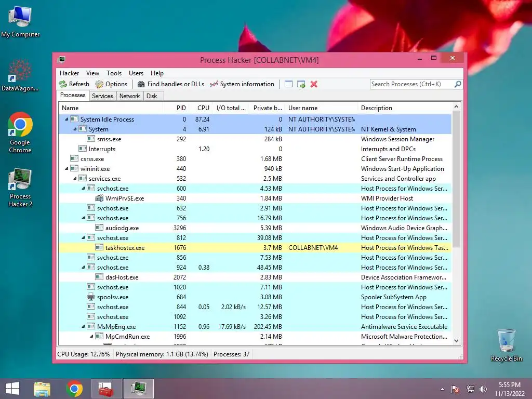Open the Help menu
Viewport: 532px width, 399px height.
pos(157,73)
